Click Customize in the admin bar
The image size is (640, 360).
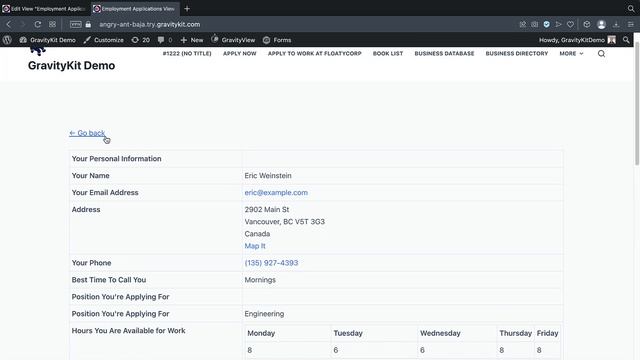(104, 40)
